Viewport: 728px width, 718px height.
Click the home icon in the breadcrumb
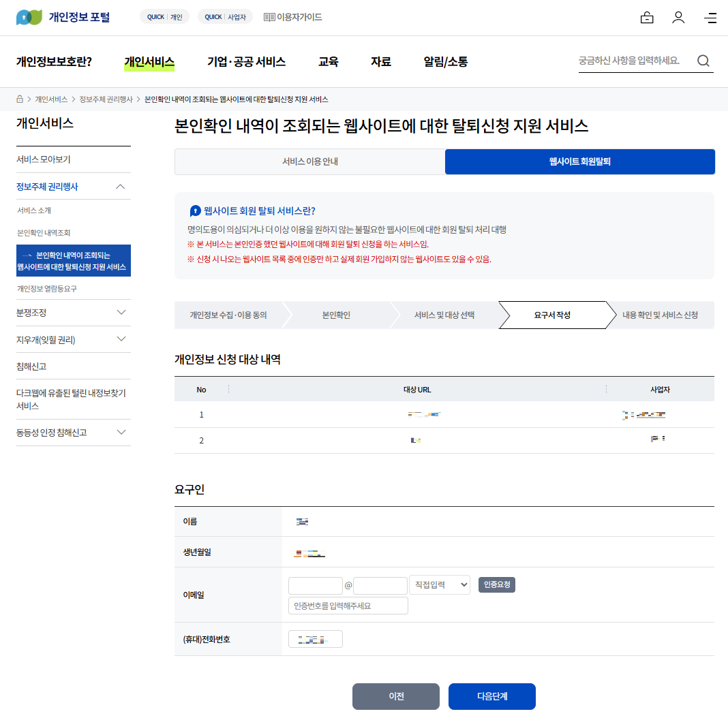coord(19,98)
